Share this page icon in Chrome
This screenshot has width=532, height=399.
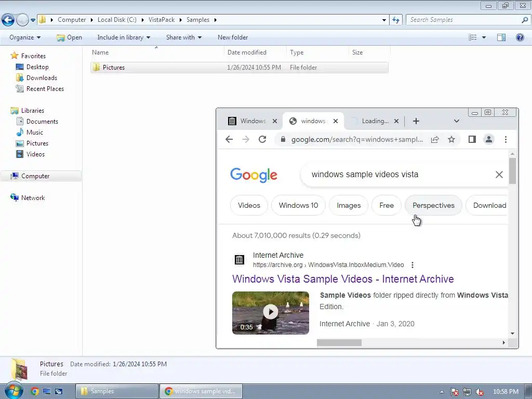click(435, 139)
